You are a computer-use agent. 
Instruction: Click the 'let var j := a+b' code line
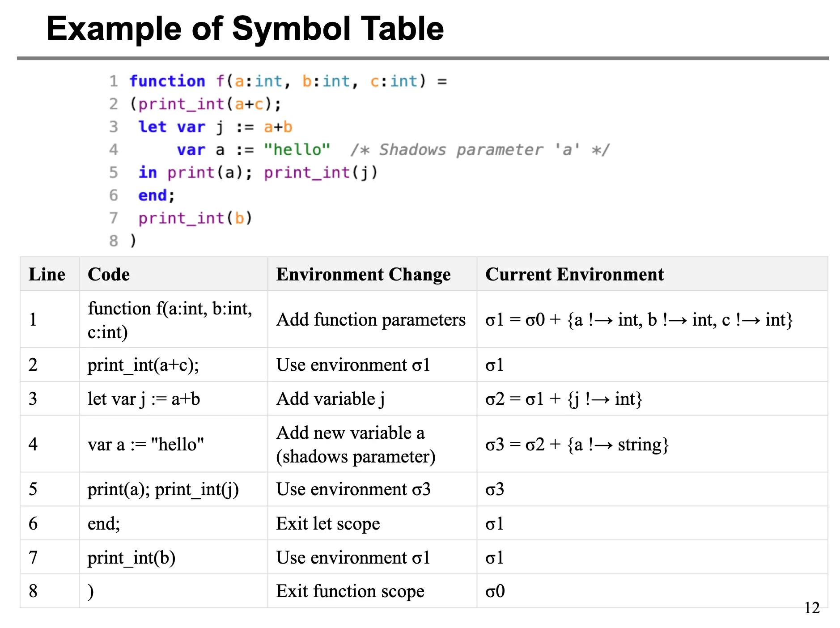pyautogui.click(x=215, y=127)
